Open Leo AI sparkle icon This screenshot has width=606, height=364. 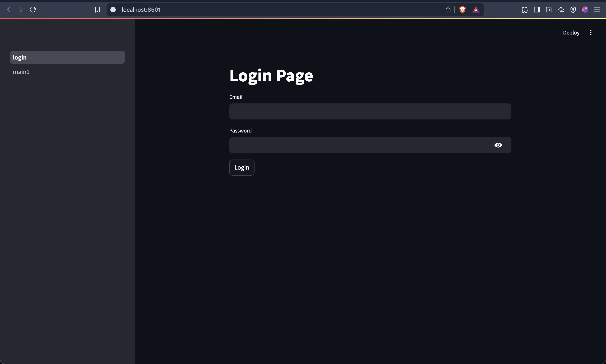561,10
